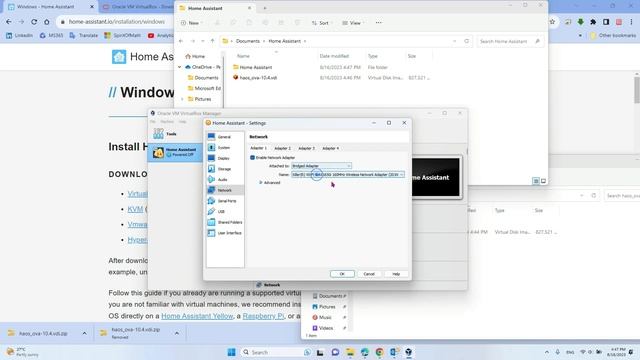
Task: Collapse the OneDrive tree node
Action: click(x=179, y=67)
